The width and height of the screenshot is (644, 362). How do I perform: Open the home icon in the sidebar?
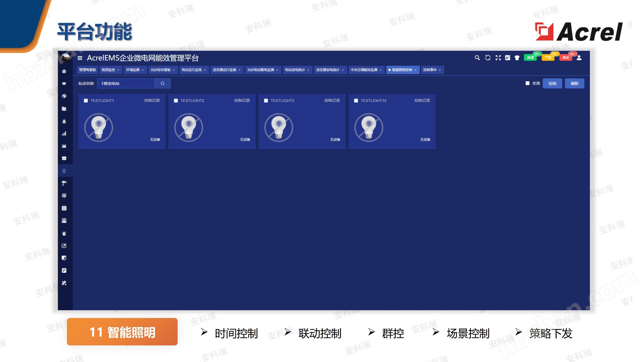click(64, 71)
